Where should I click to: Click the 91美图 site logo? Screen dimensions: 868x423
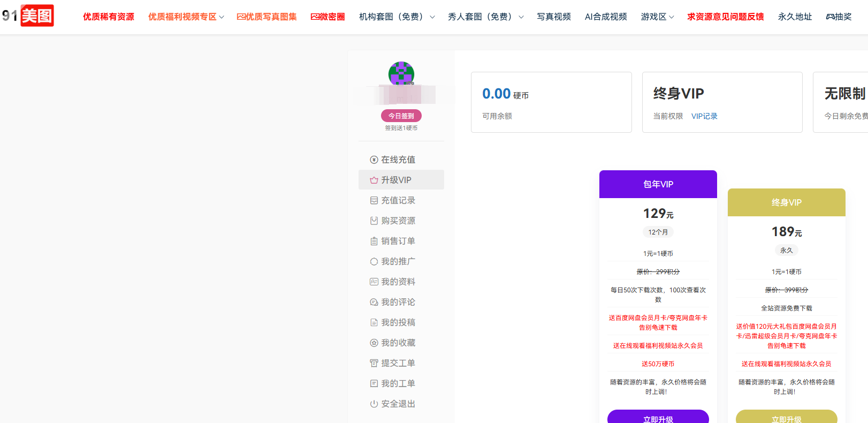click(x=28, y=16)
